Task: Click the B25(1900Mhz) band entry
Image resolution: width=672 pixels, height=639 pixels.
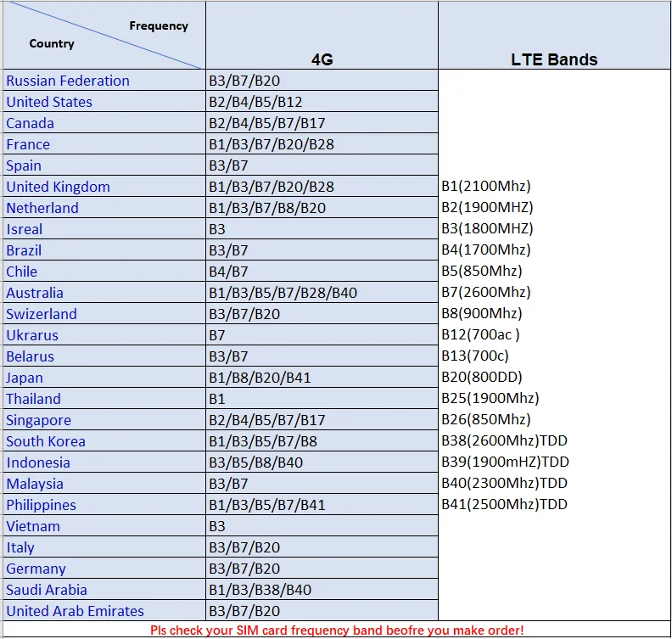Action: [490, 398]
